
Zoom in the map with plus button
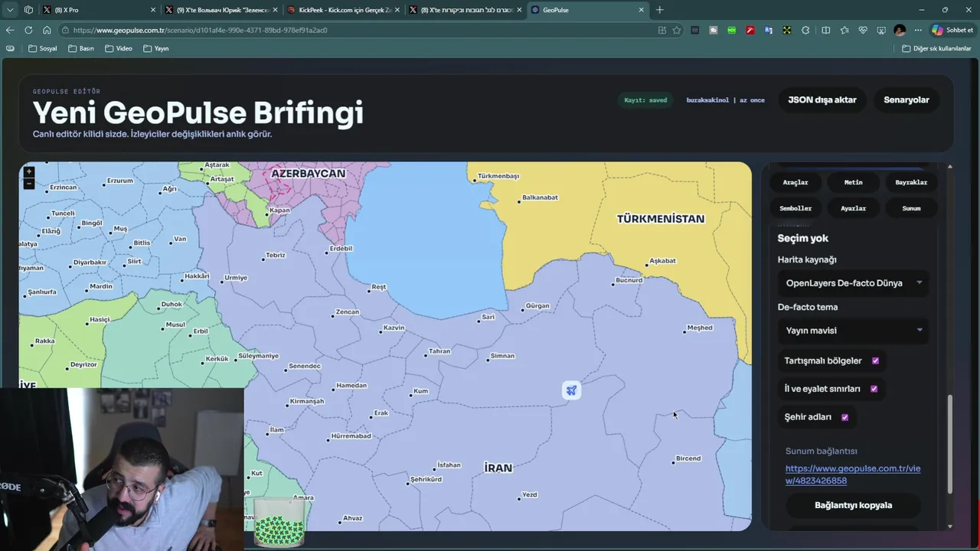(x=29, y=172)
